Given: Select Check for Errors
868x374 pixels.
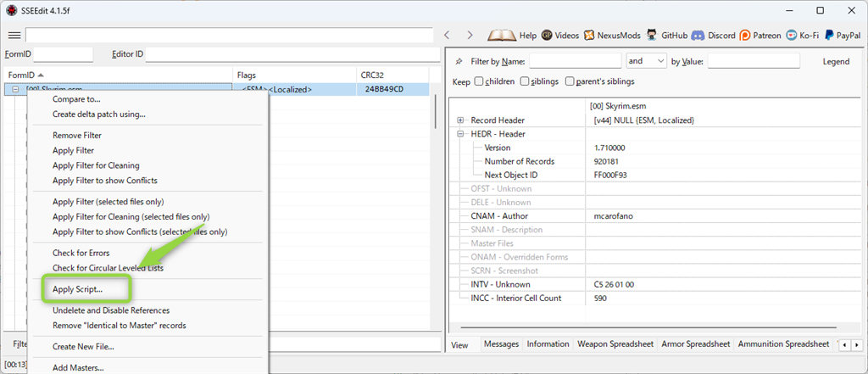Looking at the screenshot, I should pyautogui.click(x=81, y=253).
